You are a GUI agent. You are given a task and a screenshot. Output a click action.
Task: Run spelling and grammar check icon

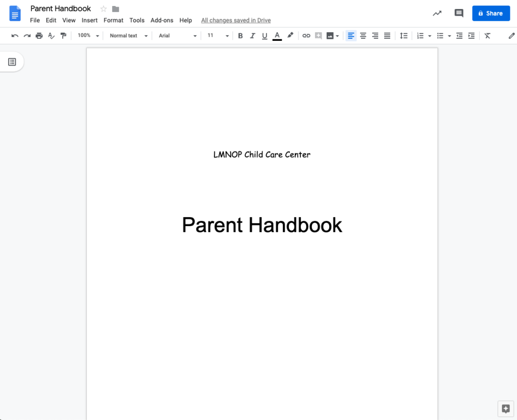[51, 36]
